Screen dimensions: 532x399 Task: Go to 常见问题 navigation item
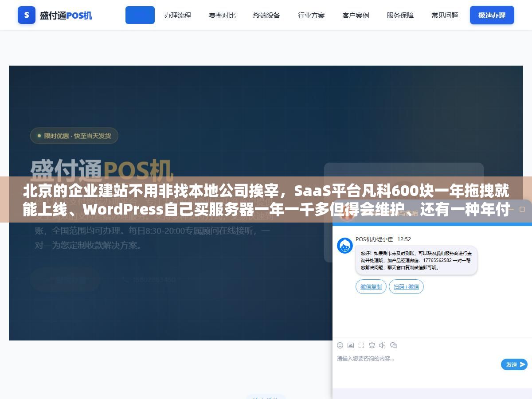coord(445,15)
